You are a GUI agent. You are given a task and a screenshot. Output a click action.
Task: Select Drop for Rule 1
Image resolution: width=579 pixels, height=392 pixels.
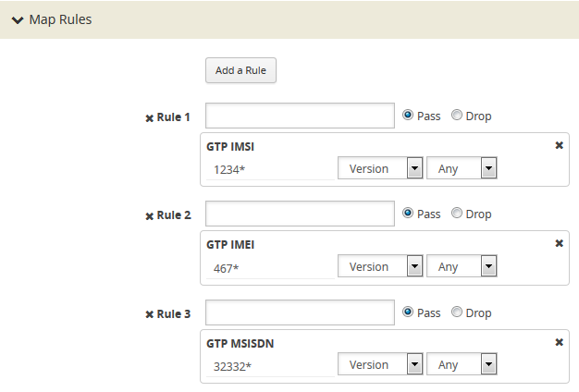pos(457,116)
